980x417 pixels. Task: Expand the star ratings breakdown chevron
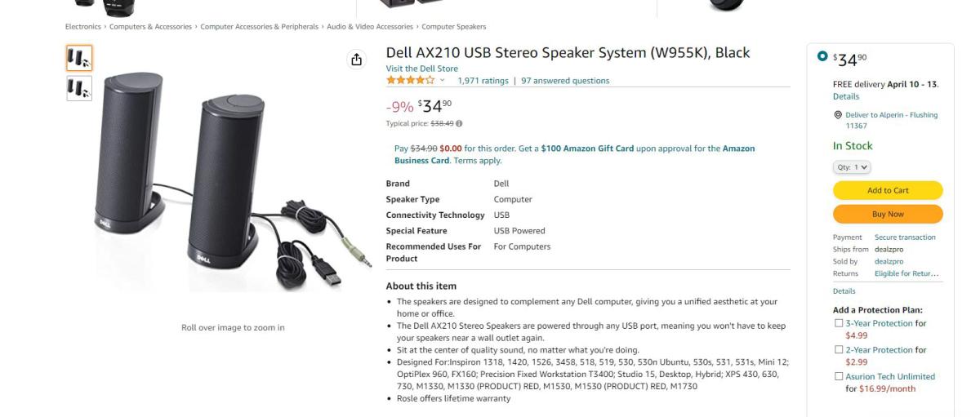click(x=443, y=81)
